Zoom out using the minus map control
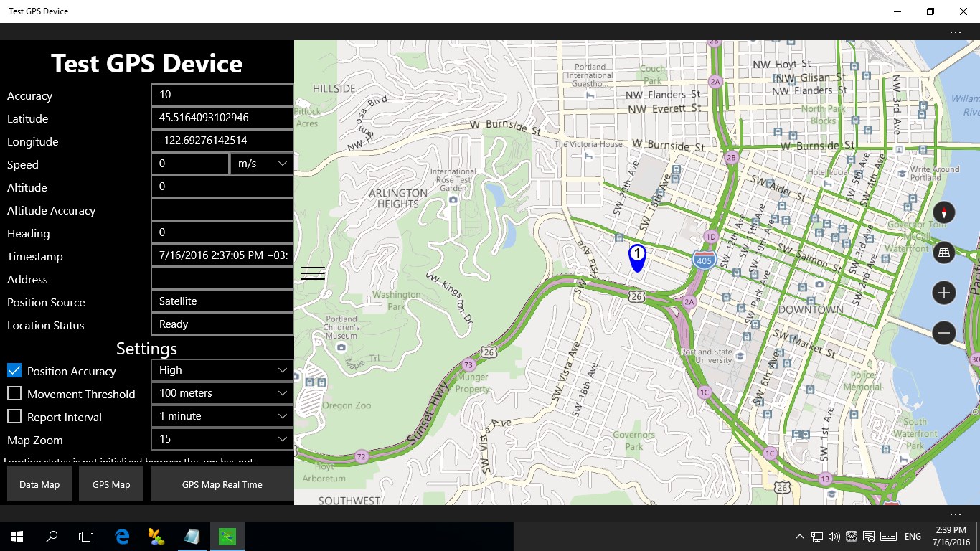The width and height of the screenshot is (980, 551). pyautogui.click(x=943, y=332)
